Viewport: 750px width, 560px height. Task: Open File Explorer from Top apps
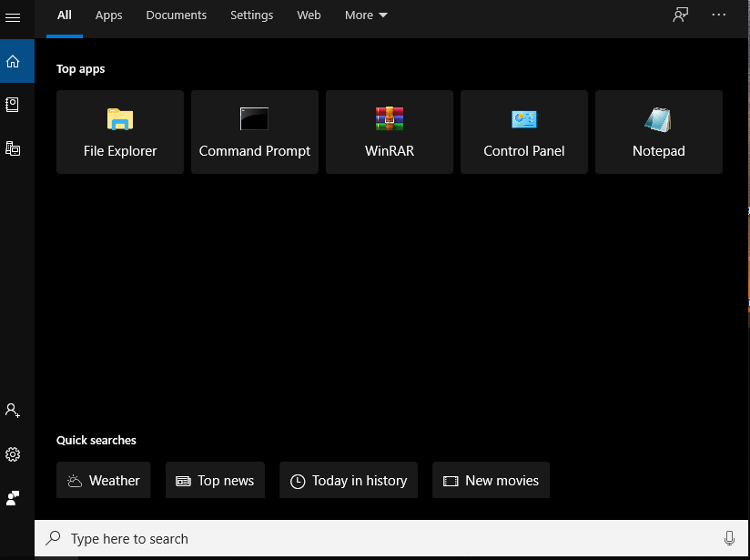point(119,131)
